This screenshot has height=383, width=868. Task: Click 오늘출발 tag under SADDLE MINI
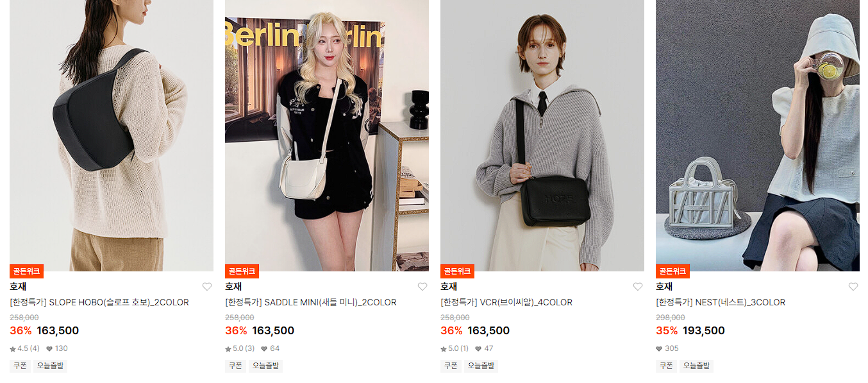[265, 366]
